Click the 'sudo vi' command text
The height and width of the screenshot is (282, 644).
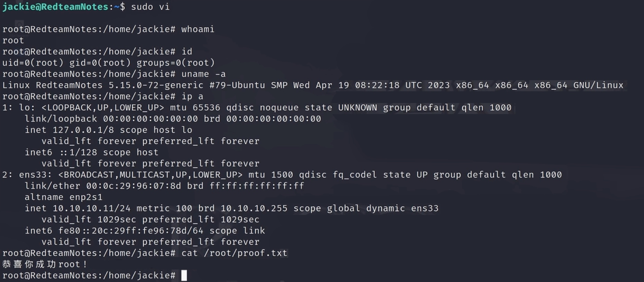coord(150,7)
